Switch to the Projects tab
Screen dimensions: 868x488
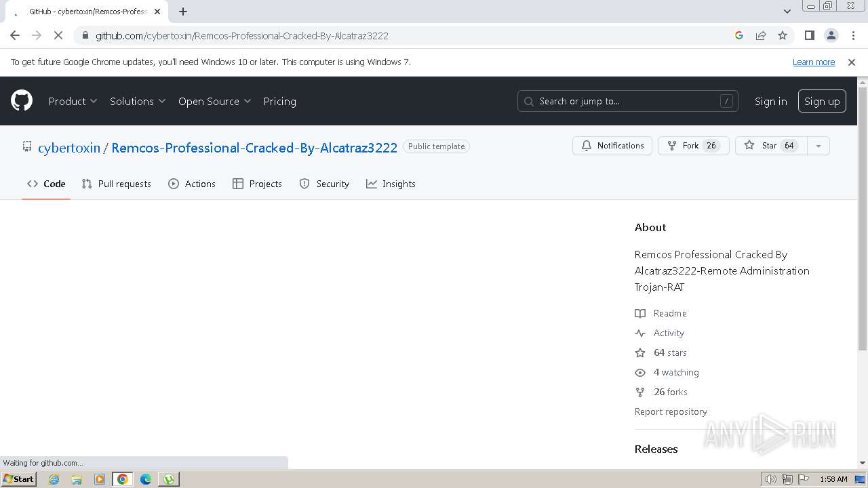(x=257, y=184)
